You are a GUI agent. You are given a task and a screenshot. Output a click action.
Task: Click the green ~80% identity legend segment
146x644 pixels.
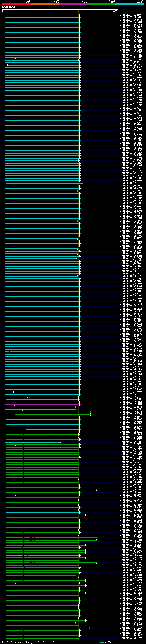pyautogui.click(x=101, y=4)
